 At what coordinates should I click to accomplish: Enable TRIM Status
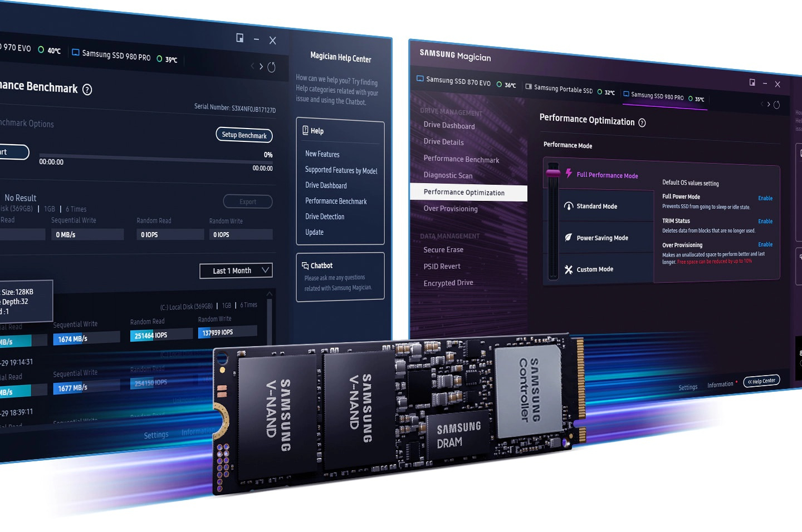[x=765, y=221]
